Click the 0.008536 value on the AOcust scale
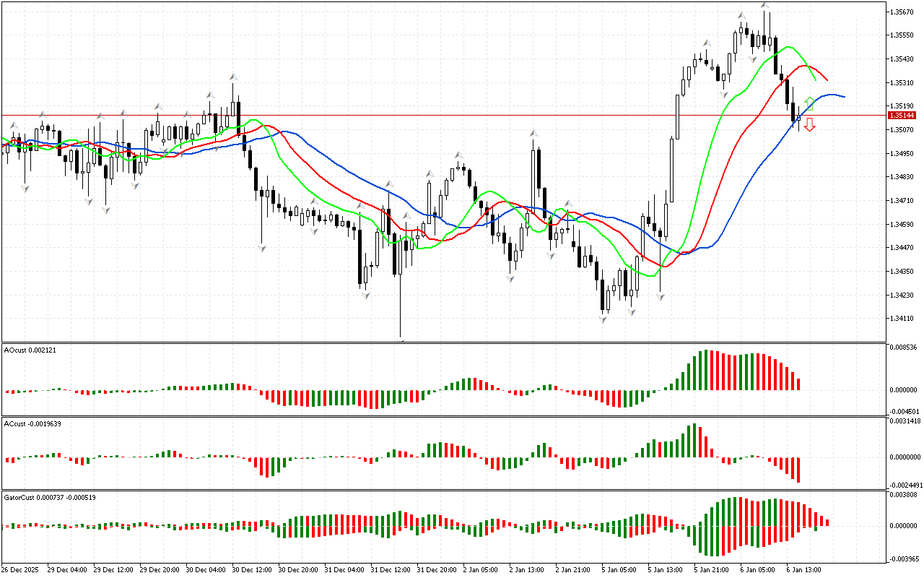The image size is (924, 578). [904, 348]
